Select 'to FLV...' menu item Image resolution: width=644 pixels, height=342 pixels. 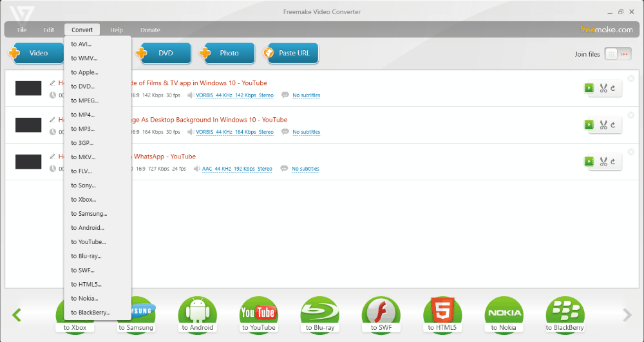[98, 171]
